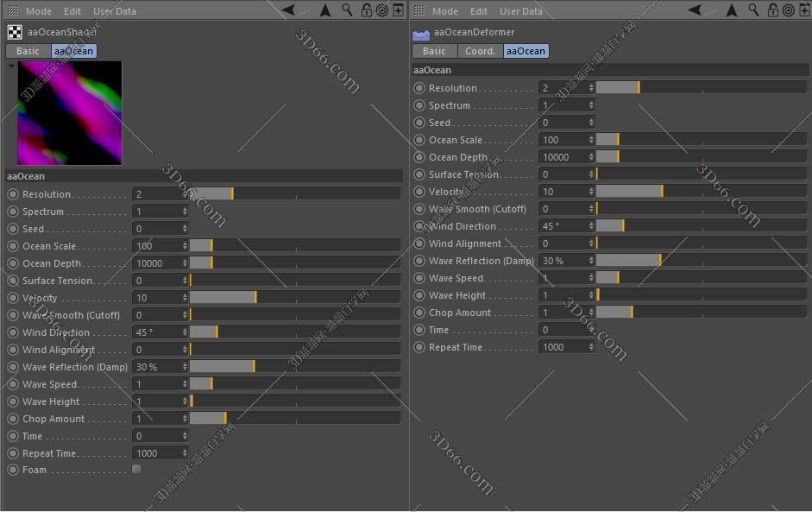Open the User Data menu in the deformer panel
Screen dimensions: 812x512
[x=520, y=11]
